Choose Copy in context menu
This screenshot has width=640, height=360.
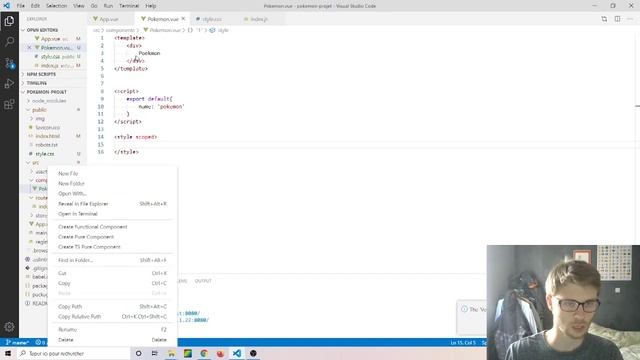[x=113, y=283]
